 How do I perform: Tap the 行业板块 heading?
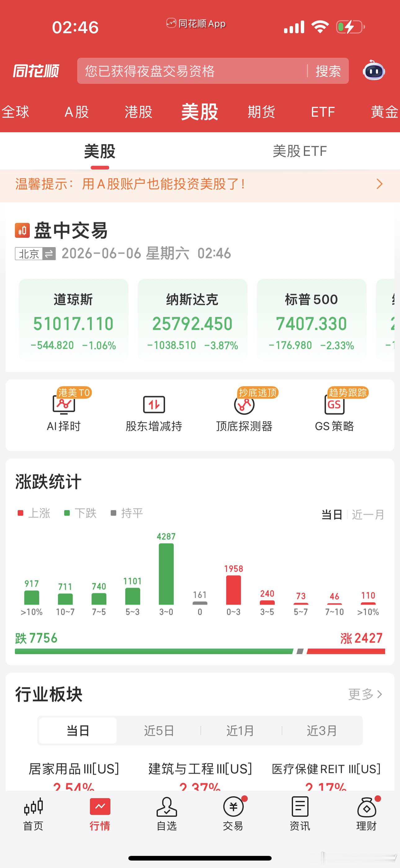point(49,694)
